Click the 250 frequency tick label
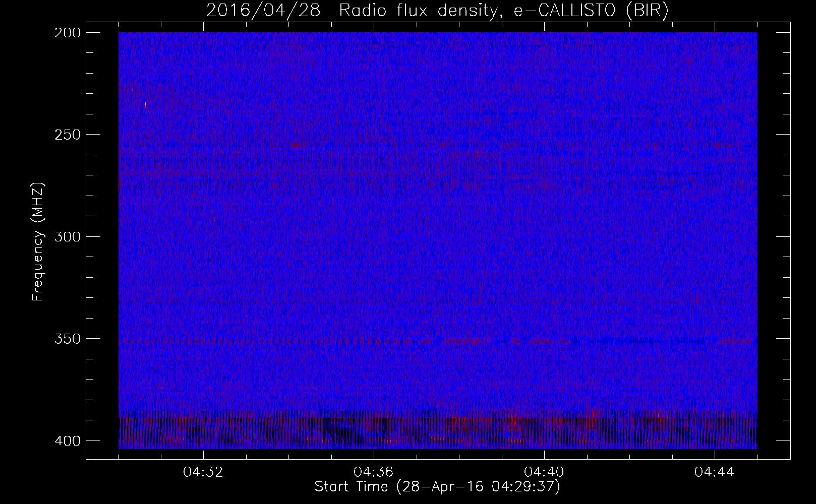 coord(67,135)
